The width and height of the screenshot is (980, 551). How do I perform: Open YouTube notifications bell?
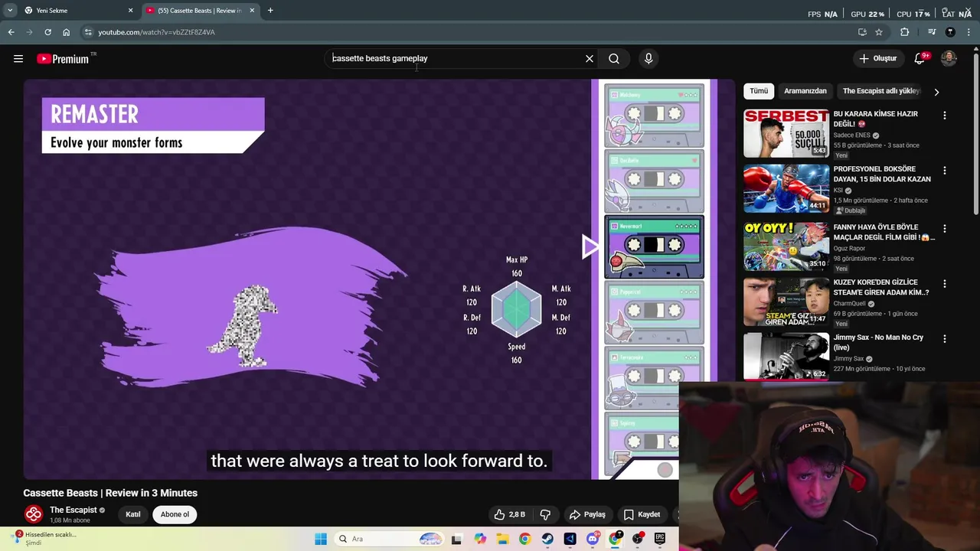pos(920,58)
